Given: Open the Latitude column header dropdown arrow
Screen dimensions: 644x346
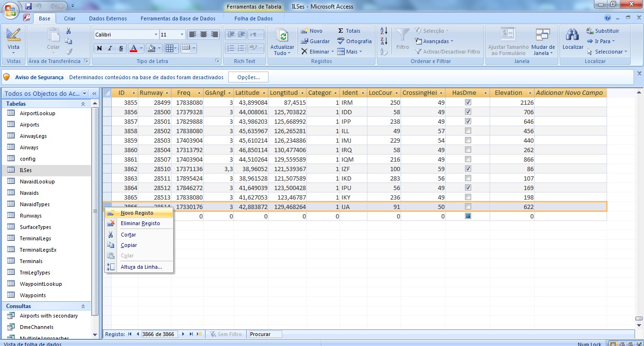Looking at the screenshot, I should click(264, 93).
